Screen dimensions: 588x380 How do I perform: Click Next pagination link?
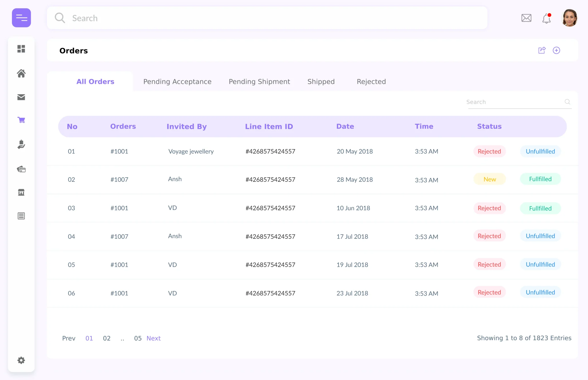(154, 338)
